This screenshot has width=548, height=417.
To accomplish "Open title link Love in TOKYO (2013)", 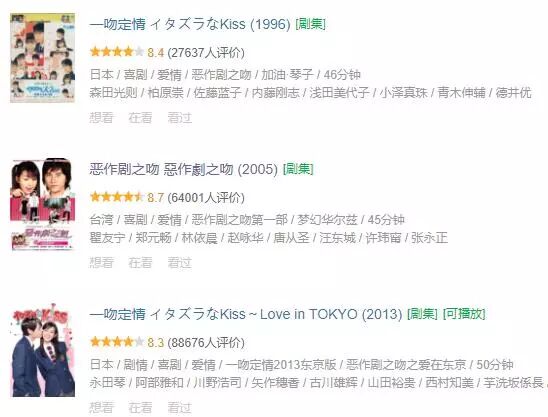I will click(246, 314).
